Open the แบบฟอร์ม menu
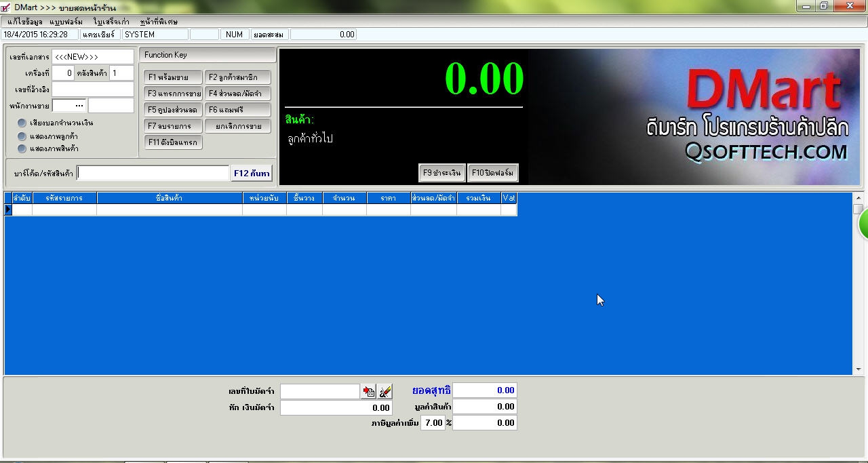This screenshot has height=463, width=868. pos(66,22)
